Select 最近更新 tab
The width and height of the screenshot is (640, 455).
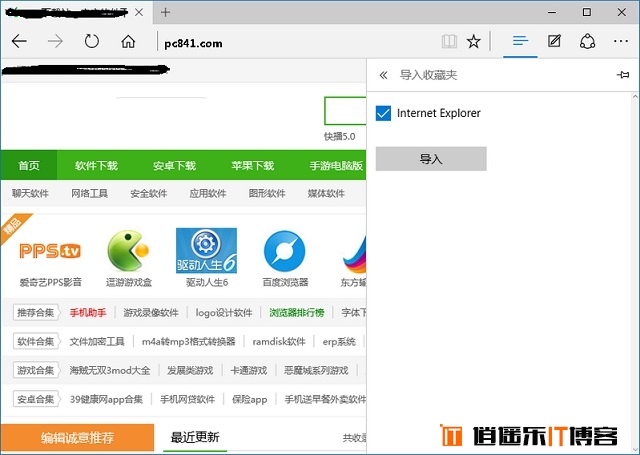[x=195, y=437]
